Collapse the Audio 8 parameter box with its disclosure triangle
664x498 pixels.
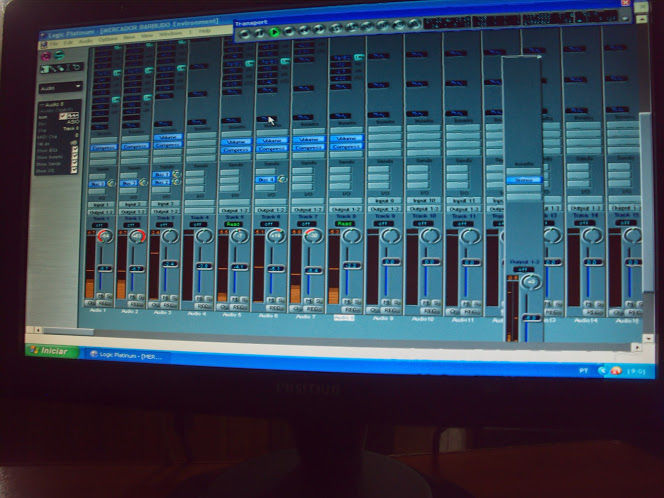[x=42, y=104]
